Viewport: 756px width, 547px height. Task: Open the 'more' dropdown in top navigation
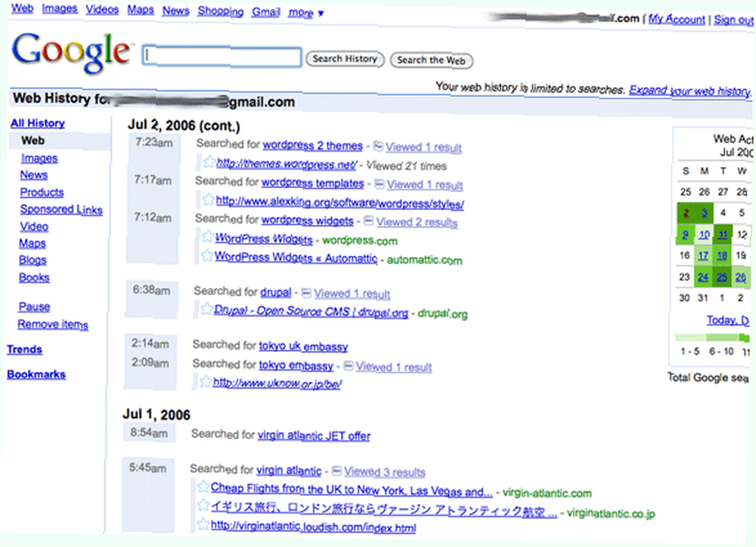tap(305, 13)
